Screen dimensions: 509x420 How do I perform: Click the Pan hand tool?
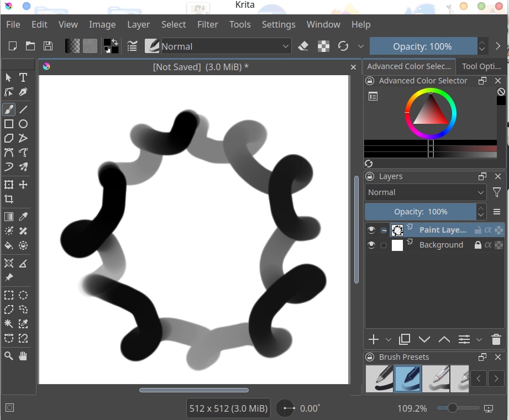tap(23, 356)
